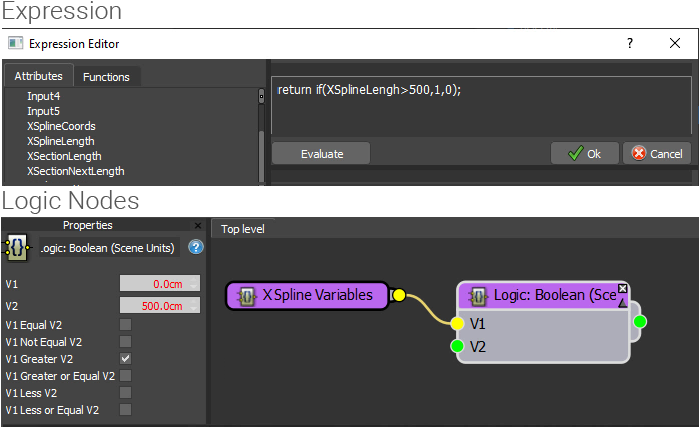Screen dimensions: 699x427
Task: Click the yellow output port of XSpline Variables
Action: click(398, 295)
